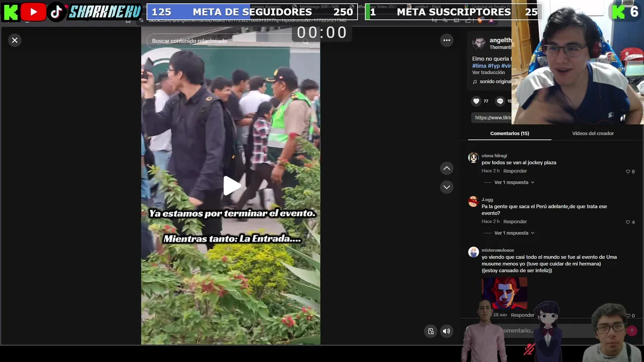Screen dimensions: 644x362
Task: Go to next video with down arrow
Action: [447, 187]
